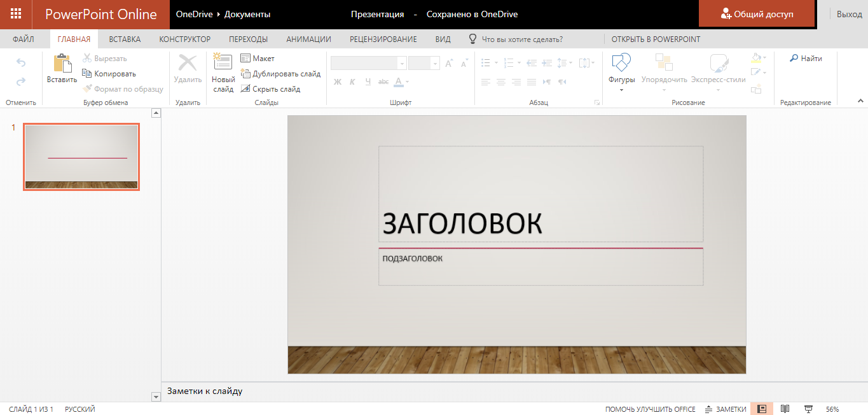Viewport: 868px width, 415px height.
Task: Start the slideshow from the status bar
Action: [808, 408]
